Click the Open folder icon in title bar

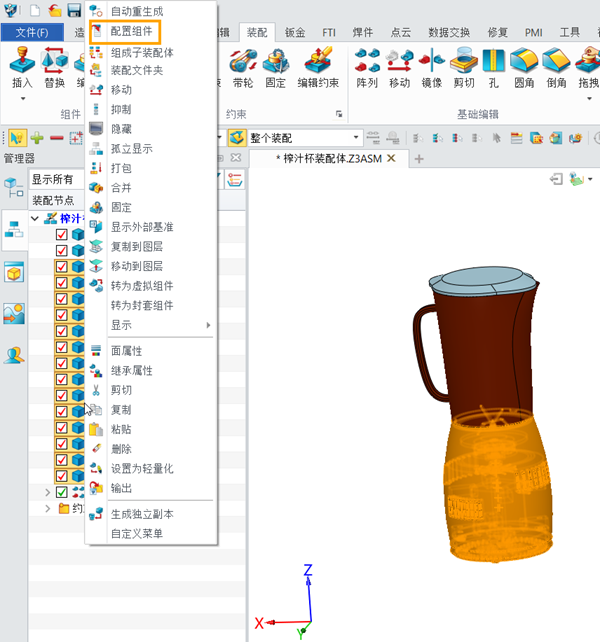pos(55,10)
